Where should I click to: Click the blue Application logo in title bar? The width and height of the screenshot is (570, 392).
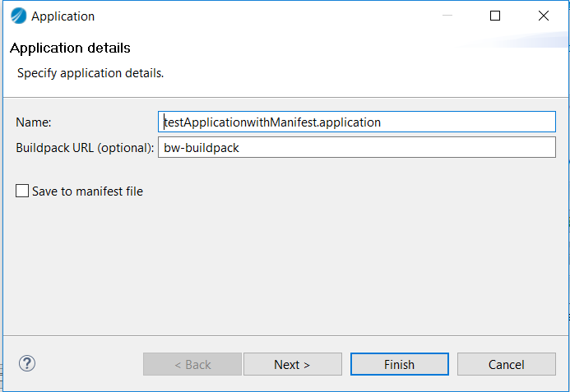[x=19, y=16]
